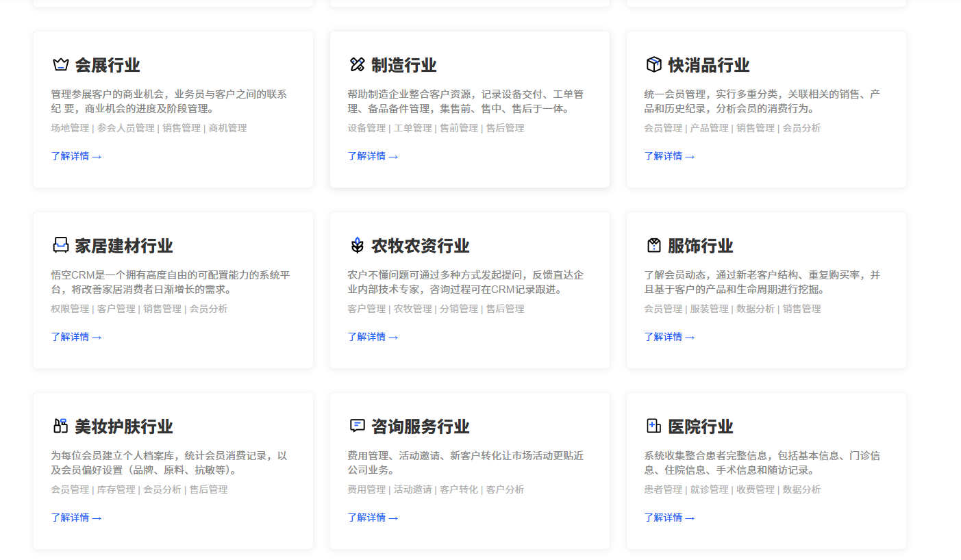This screenshot has width=961, height=560.
Task: Click the chat bubble icon for 咨询服务行业
Action: click(x=356, y=426)
